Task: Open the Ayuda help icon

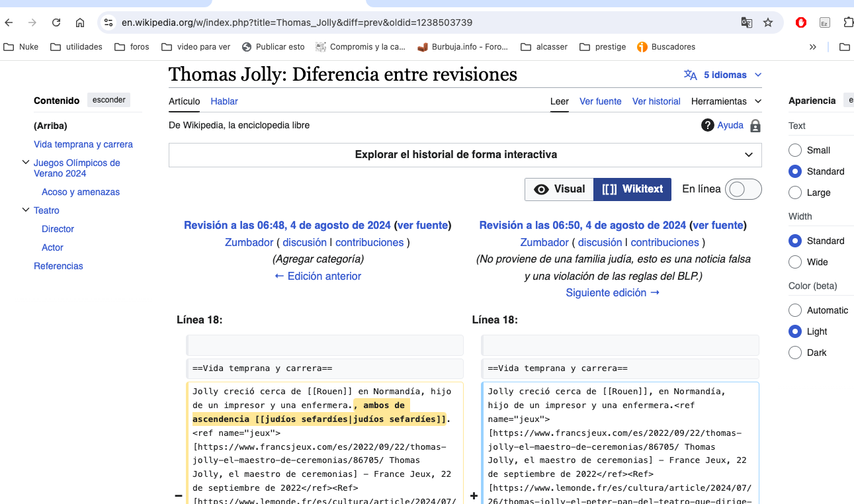Action: pos(708,125)
